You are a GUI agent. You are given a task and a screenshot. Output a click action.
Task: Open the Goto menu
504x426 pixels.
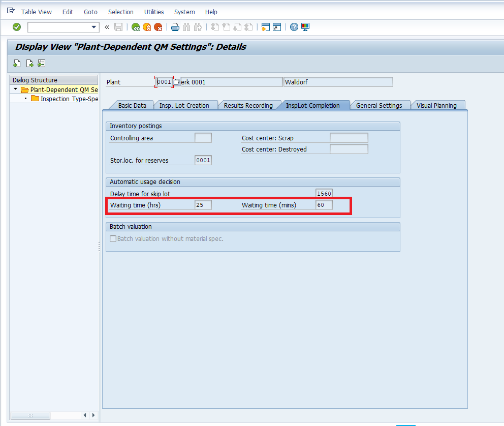(x=90, y=12)
